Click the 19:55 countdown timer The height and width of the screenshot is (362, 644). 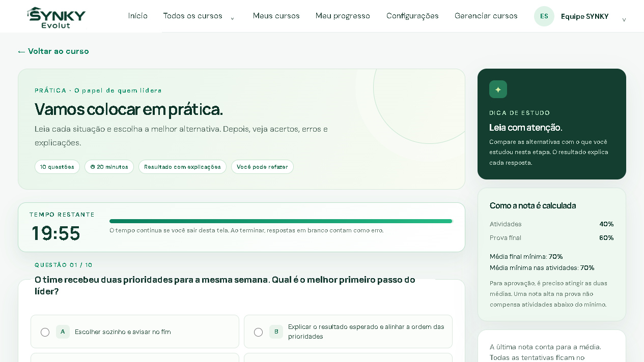point(56,233)
